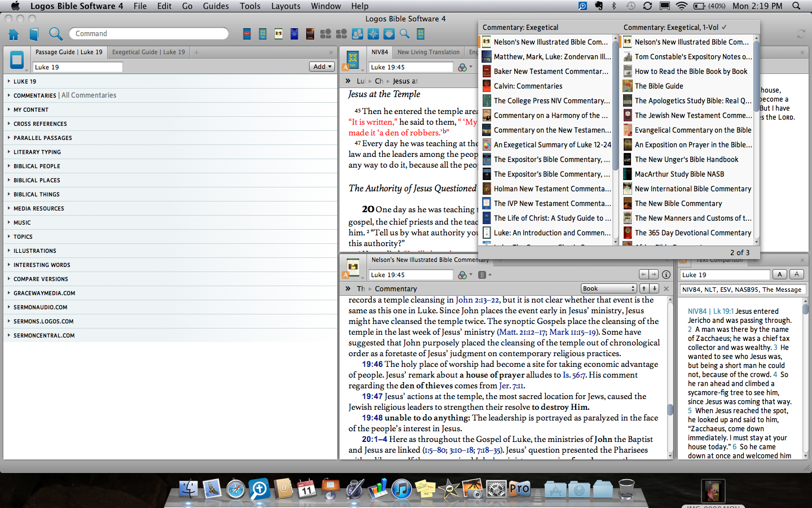Expand the commentary table of contents chevron
The image size is (812, 508).
click(348, 288)
